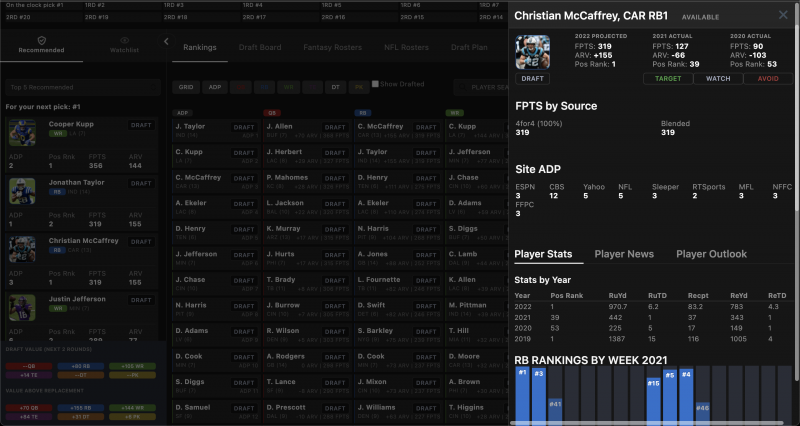Draft J. Allen in QB column
The width and height of the screenshot is (800, 426).
pyautogui.click(x=335, y=127)
